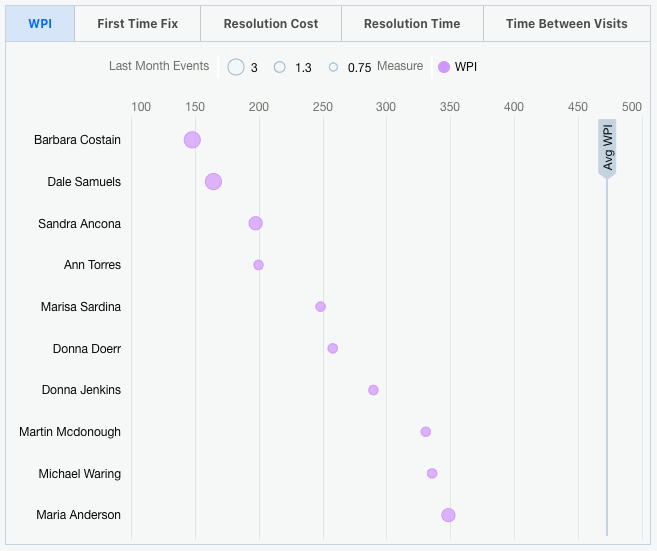The height and width of the screenshot is (551, 657).
Task: Click the Avg WPI reference line marker
Action: pos(607,149)
